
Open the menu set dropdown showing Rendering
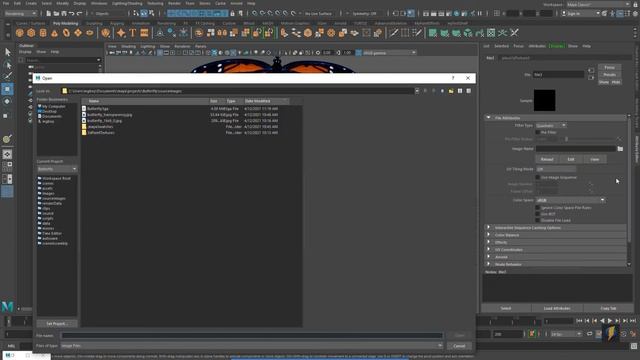point(20,13)
